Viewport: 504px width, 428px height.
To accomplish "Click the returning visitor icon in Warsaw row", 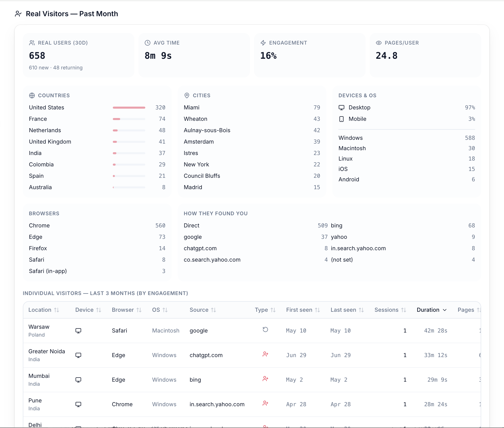I will [265, 329].
